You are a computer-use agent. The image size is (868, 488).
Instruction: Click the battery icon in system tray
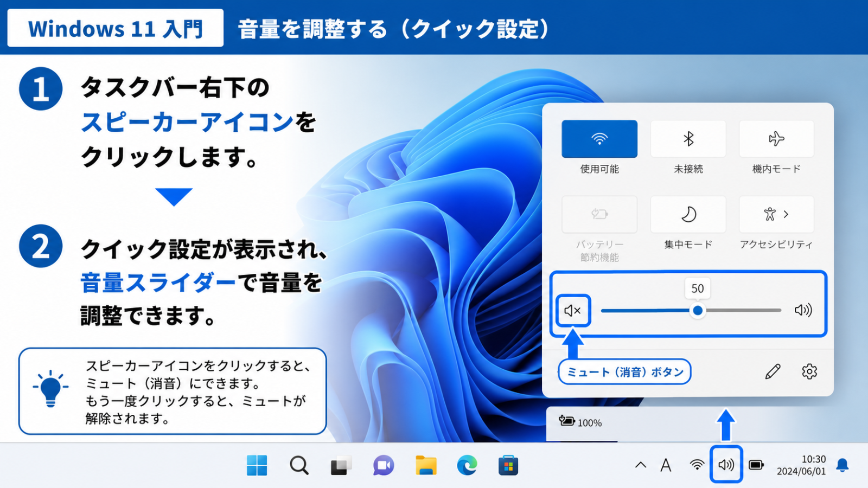pos(756,465)
